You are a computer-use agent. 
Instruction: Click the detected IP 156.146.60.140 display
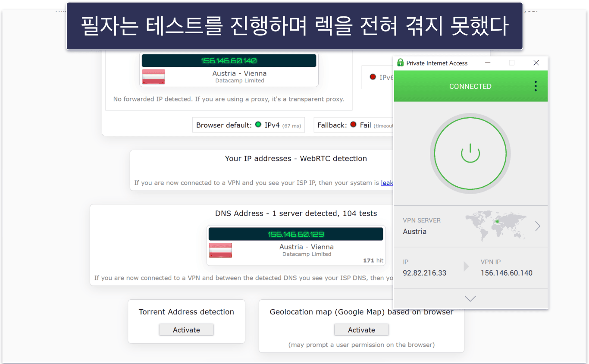(229, 61)
